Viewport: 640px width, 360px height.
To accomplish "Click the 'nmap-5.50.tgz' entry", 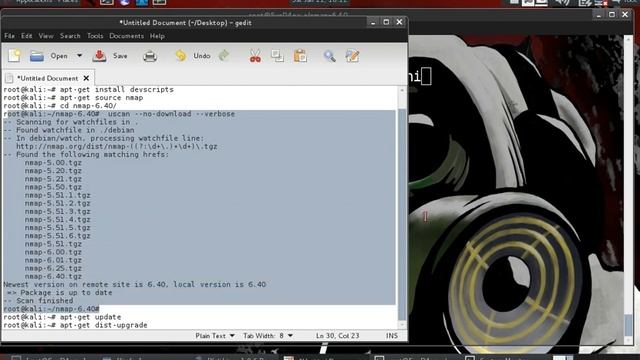I will pos(53,187).
